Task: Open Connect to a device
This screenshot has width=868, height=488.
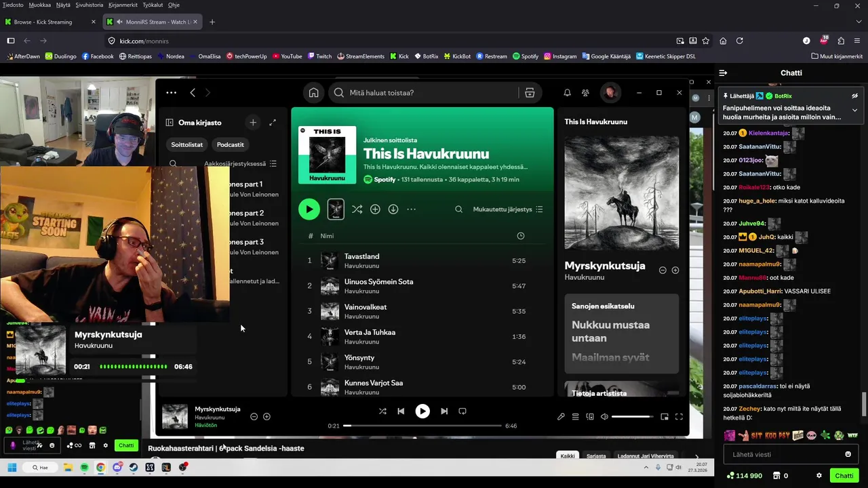Action: pos(590,417)
